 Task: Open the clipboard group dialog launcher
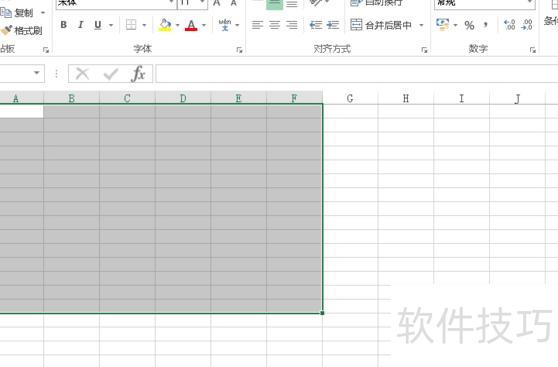(46, 50)
